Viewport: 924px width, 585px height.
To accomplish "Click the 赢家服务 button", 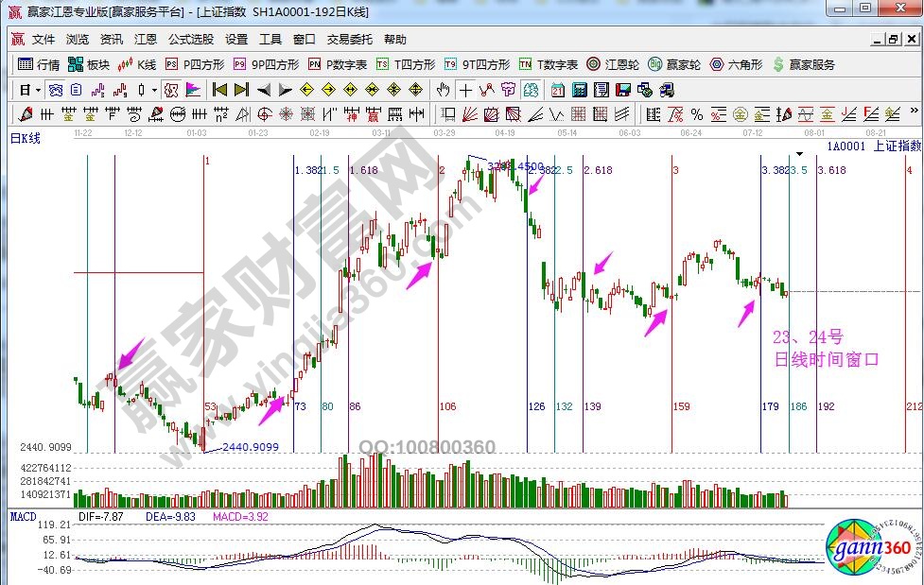I will click(804, 64).
